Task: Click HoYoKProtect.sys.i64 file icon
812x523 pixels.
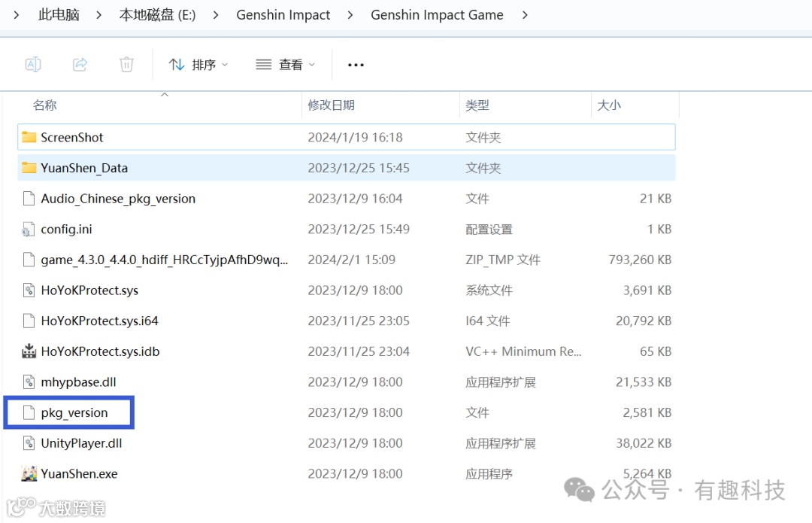Action: pos(29,321)
